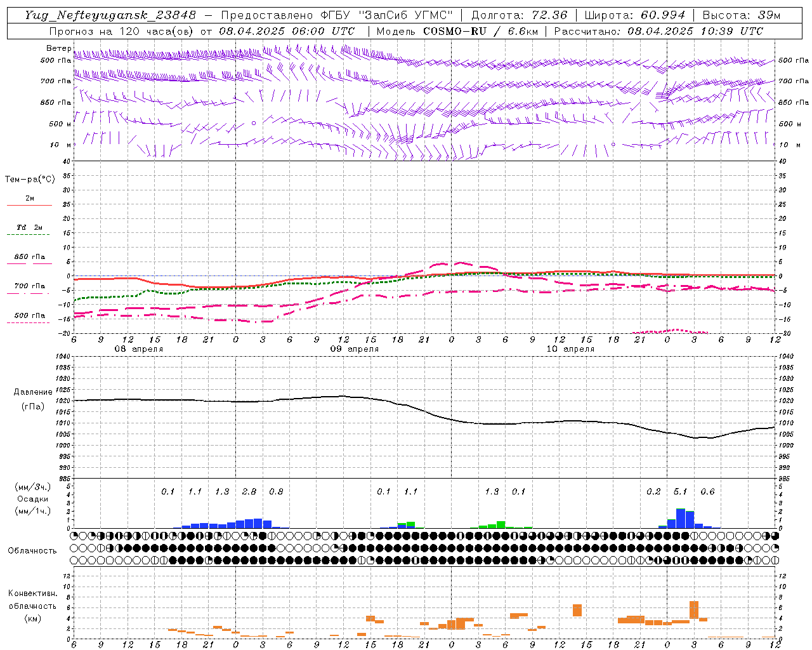
Task: Click the Облачность cloud cover label
Action: pos(32,551)
